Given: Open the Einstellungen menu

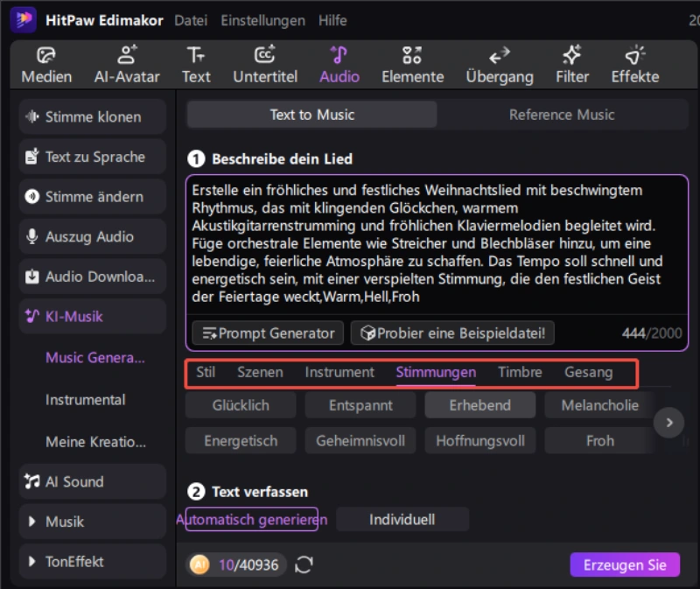Looking at the screenshot, I should click(263, 20).
